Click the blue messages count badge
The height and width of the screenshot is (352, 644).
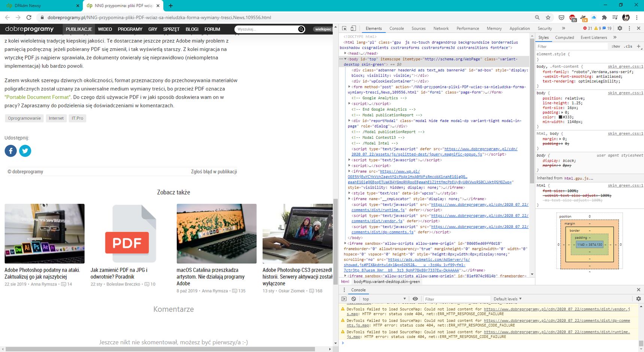pos(607,28)
